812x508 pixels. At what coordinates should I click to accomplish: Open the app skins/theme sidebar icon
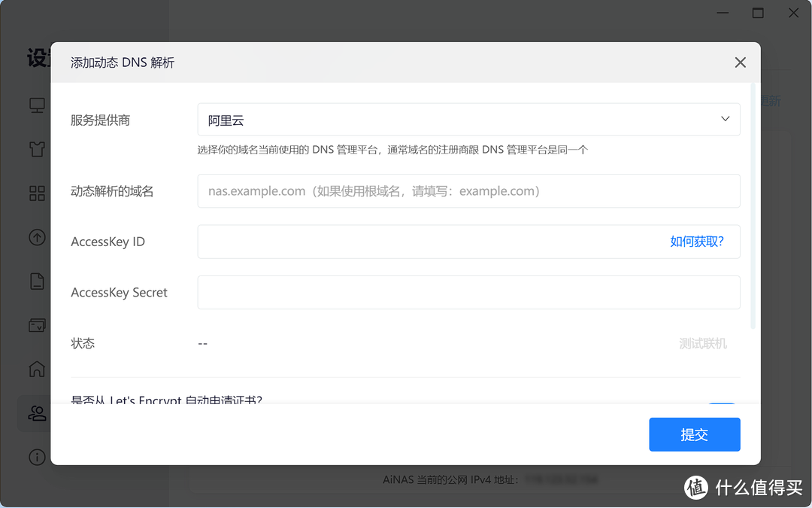tap(37, 149)
